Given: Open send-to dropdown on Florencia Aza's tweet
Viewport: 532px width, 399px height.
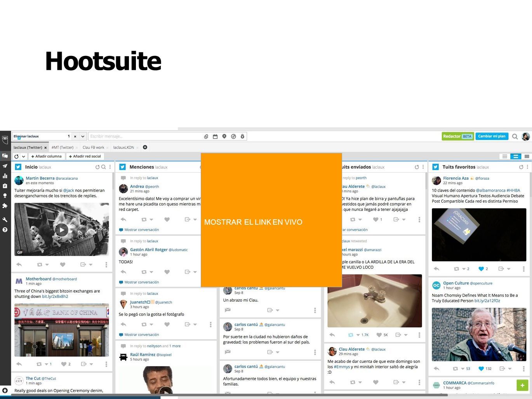Looking at the screenshot, I should pos(509,269).
